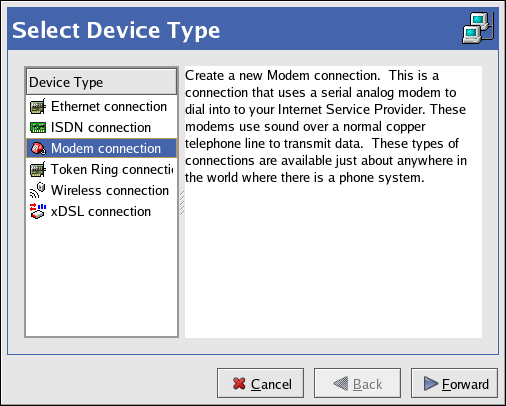Click the ISDN connection green card icon

click(x=38, y=127)
